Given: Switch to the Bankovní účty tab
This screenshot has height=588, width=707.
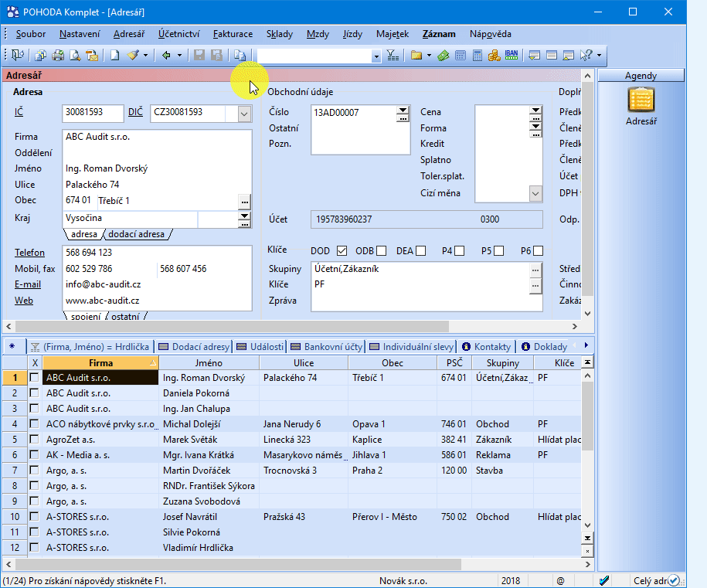Looking at the screenshot, I should click(327, 347).
